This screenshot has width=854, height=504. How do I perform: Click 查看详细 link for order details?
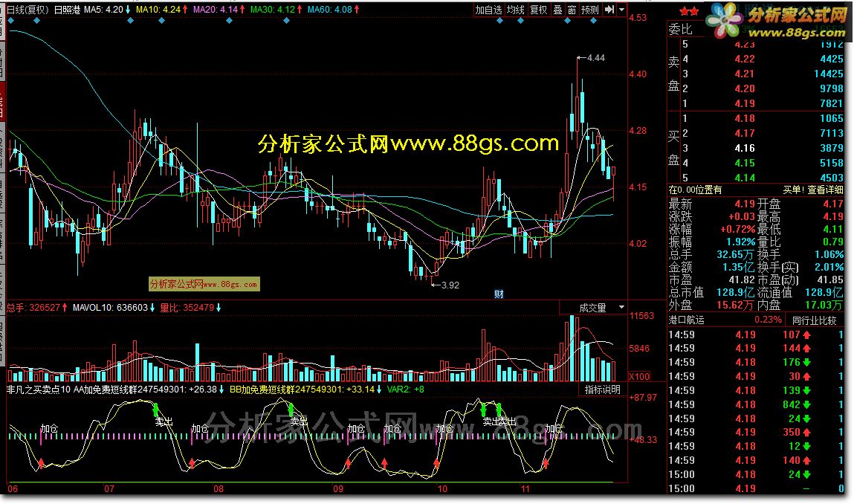[825, 190]
